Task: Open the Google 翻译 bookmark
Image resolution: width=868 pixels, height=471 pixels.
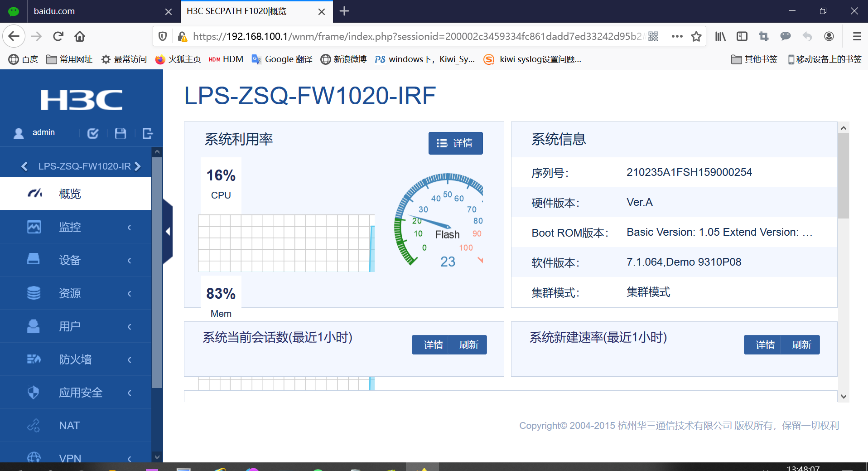Action: point(282,59)
